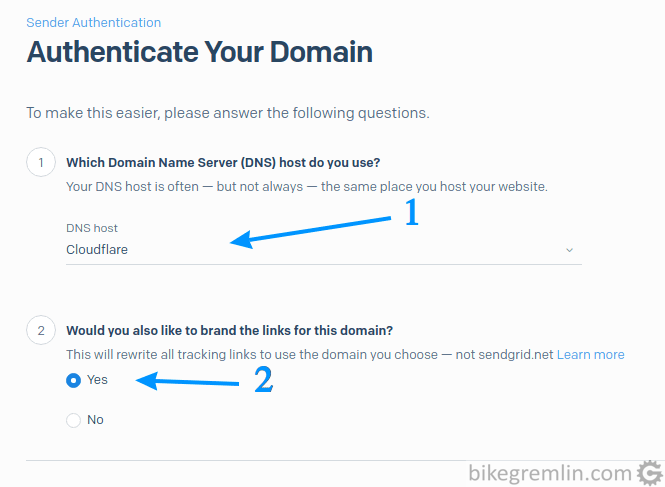Click the DNS host field label

[92, 228]
